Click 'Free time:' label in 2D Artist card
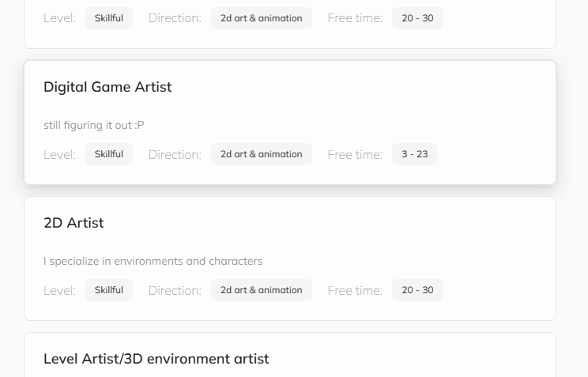This screenshot has height=377, width=588. click(355, 291)
